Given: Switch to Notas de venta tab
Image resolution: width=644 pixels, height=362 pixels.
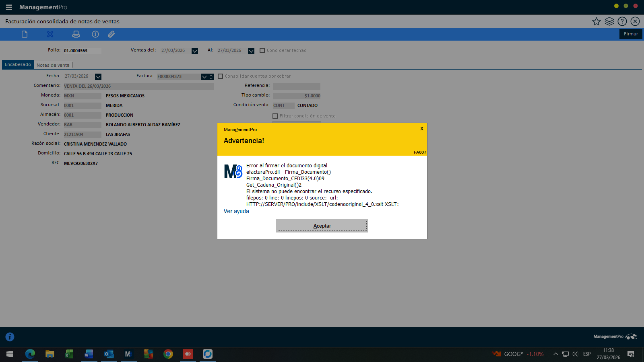Looking at the screenshot, I should click(x=53, y=65).
